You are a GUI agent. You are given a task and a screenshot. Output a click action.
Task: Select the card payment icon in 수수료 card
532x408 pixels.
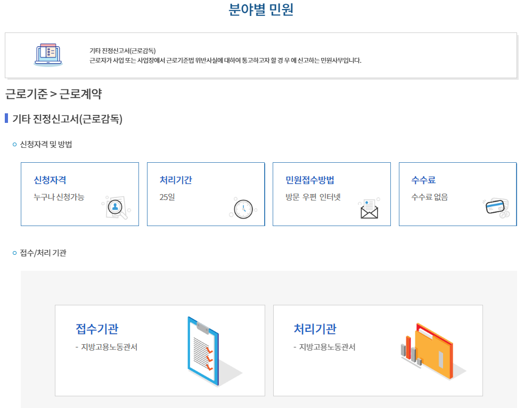click(495, 207)
